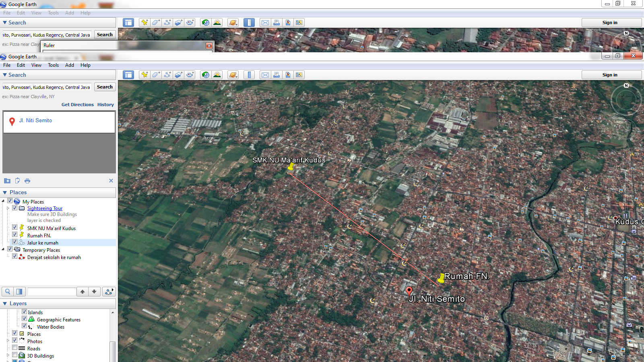Collapse the Places panel
This screenshot has height=362, width=644.
pyautogui.click(x=5, y=193)
